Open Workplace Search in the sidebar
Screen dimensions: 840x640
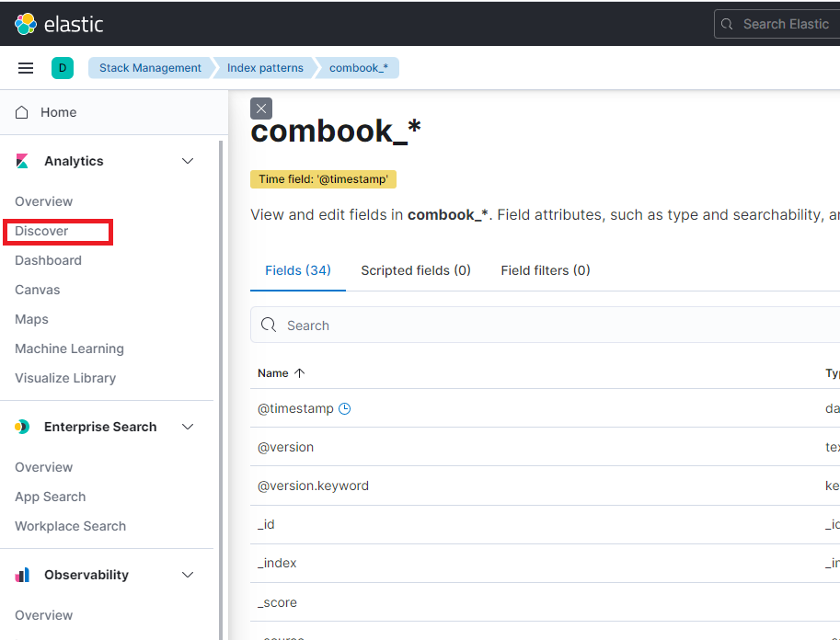coord(70,526)
